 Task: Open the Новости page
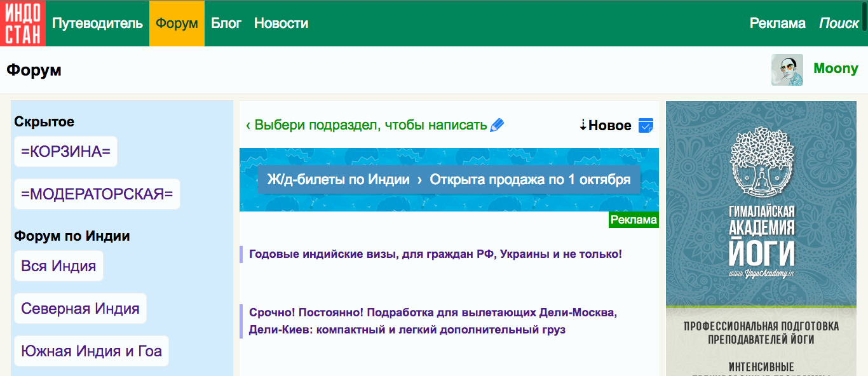(x=281, y=23)
